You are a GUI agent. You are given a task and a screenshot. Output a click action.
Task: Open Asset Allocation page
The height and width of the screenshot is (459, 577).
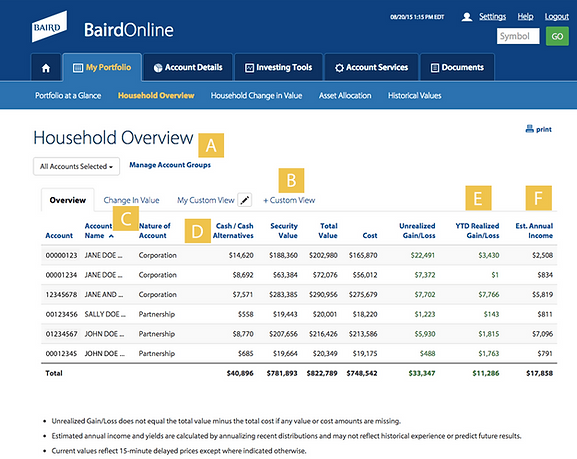pyautogui.click(x=345, y=96)
